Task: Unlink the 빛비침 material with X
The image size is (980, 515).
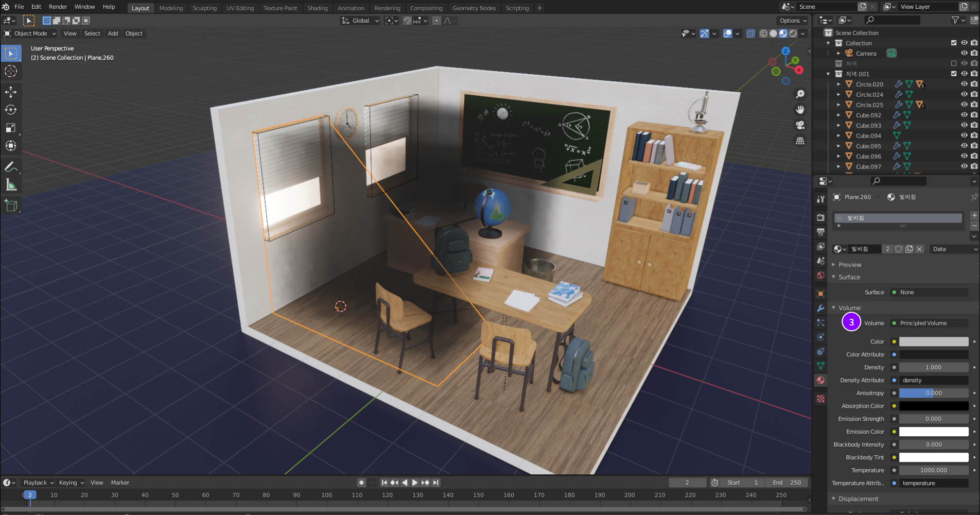Action: pyautogui.click(x=919, y=249)
